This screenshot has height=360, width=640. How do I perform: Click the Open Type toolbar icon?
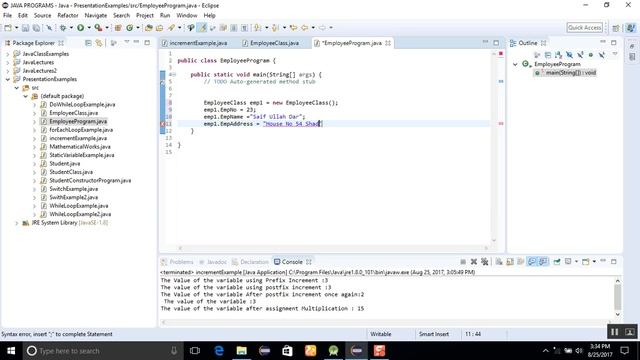(x=149, y=28)
